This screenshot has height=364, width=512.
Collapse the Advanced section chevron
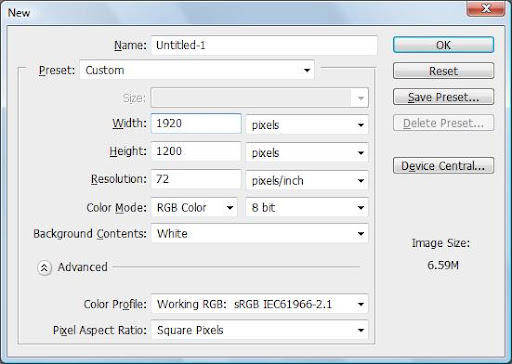click(44, 267)
